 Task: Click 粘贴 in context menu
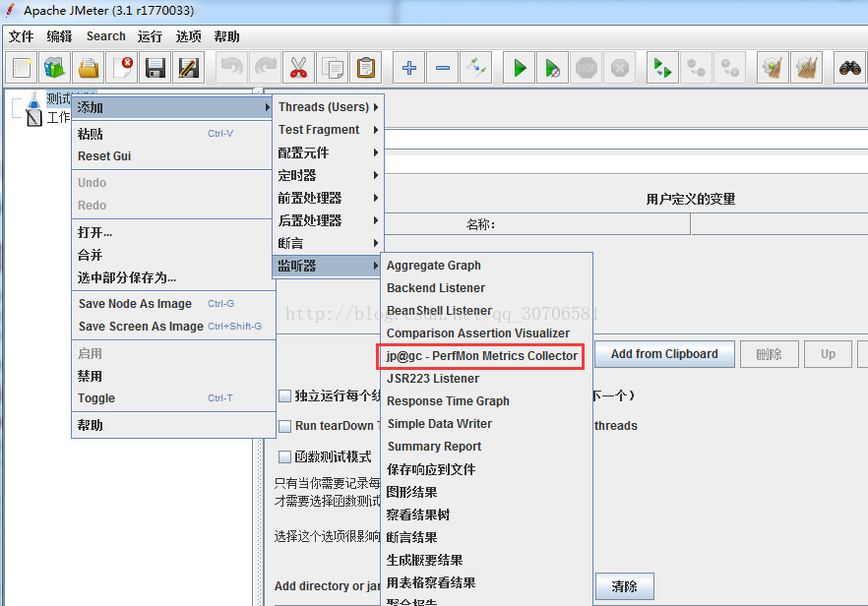173,134
